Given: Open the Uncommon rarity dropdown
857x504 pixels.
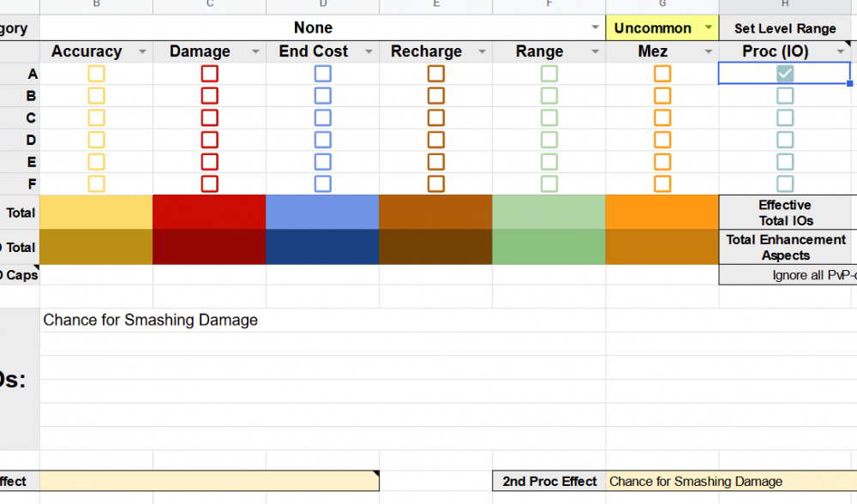Looking at the screenshot, I should click(708, 28).
